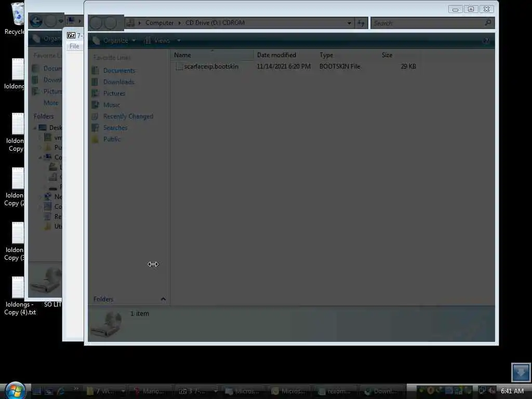
Task: Click the address bar refresh button
Action: (x=361, y=23)
